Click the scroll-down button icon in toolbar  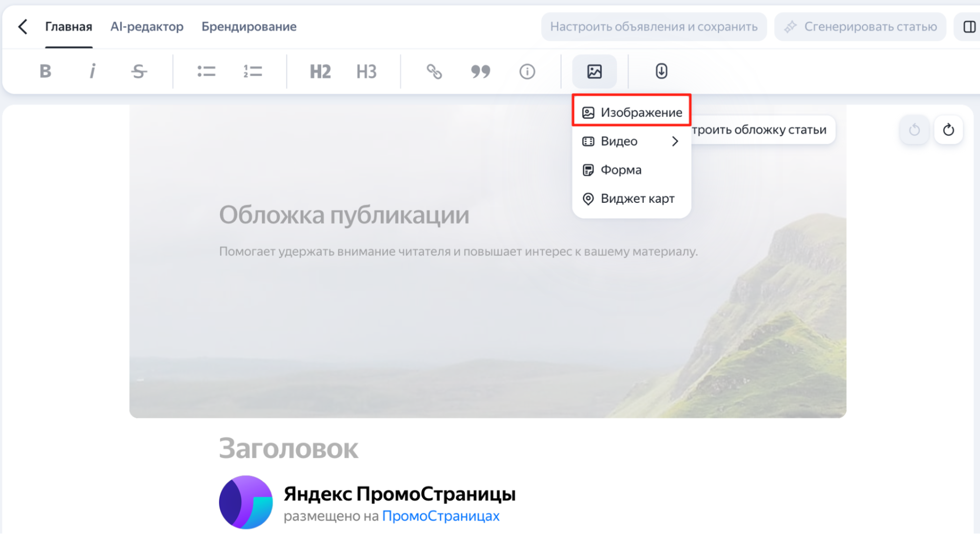click(661, 72)
